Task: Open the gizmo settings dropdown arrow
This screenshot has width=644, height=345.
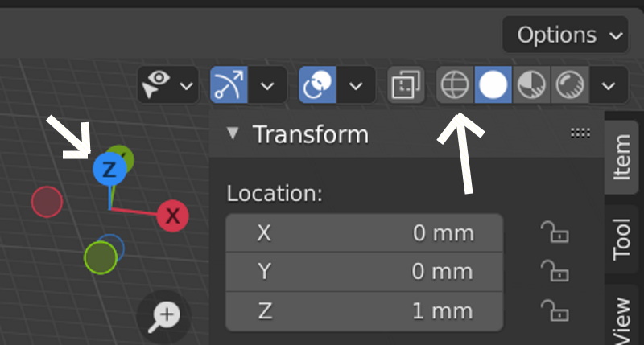Action: tap(267, 84)
